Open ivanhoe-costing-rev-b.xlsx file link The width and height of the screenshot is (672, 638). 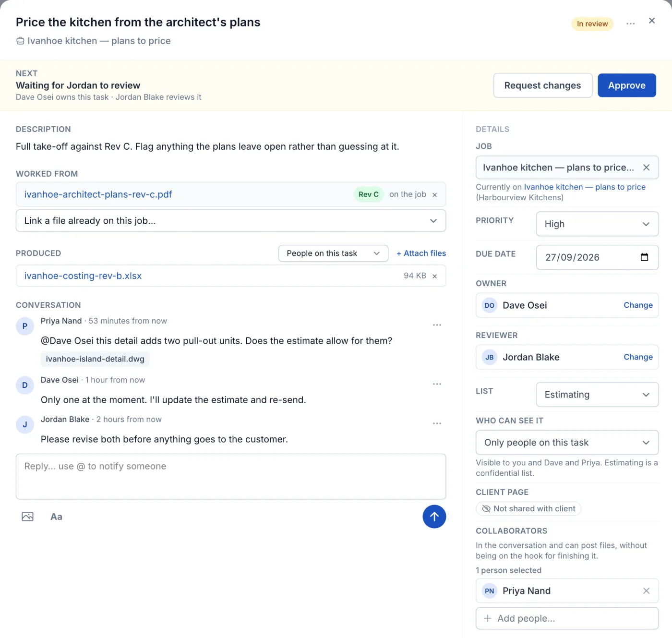tap(83, 276)
